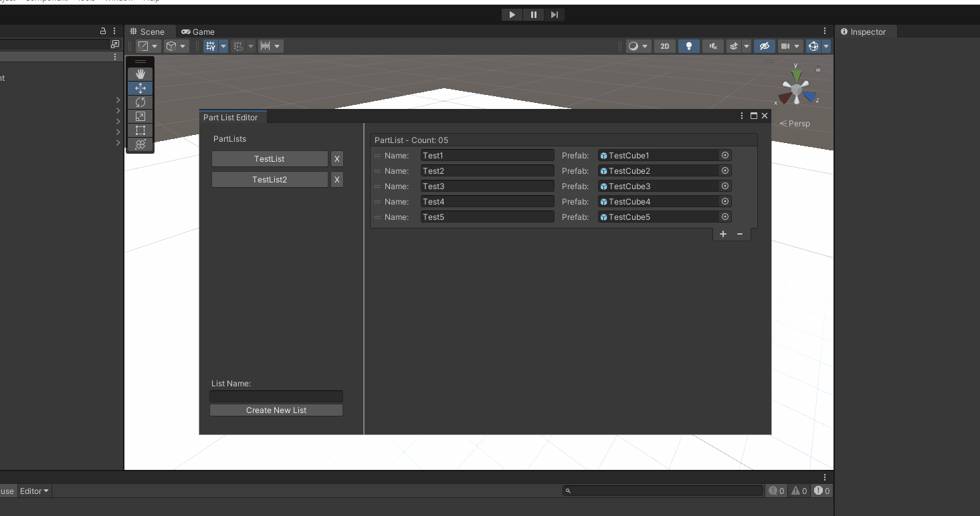This screenshot has height=516, width=980.
Task: Click inside the List Name input field
Action: pyautogui.click(x=276, y=396)
